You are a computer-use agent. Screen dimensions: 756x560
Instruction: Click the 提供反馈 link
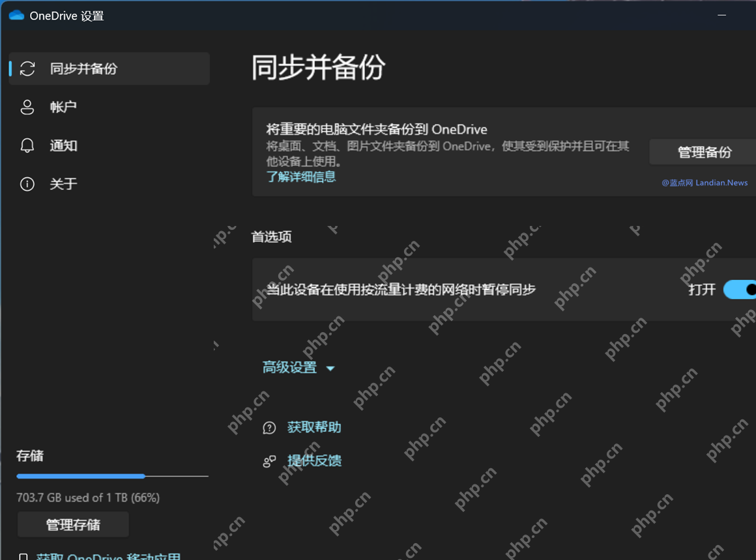click(314, 461)
